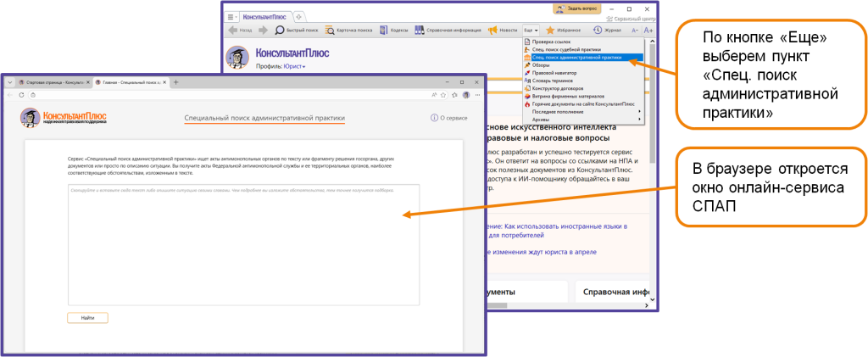Open a new browser tab with plus

tap(176, 82)
